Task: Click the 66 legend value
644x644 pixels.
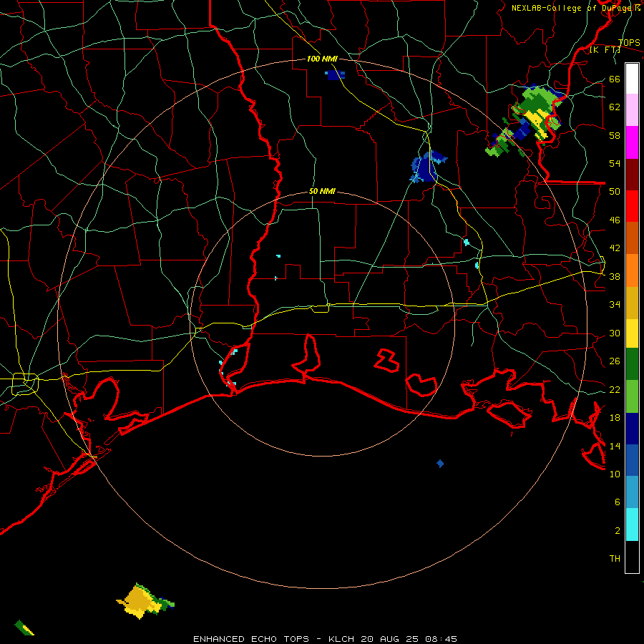Action: [x=615, y=79]
